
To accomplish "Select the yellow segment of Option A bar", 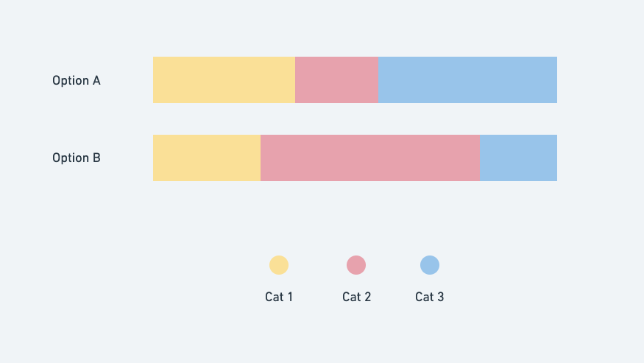I will [224, 80].
